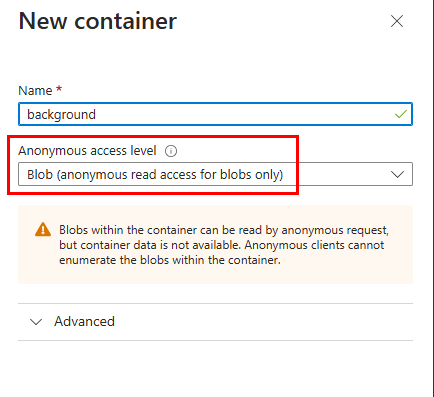Screen dimensions: 434x397
Task: Click the panel's right edge border
Action: [x=430, y=198]
